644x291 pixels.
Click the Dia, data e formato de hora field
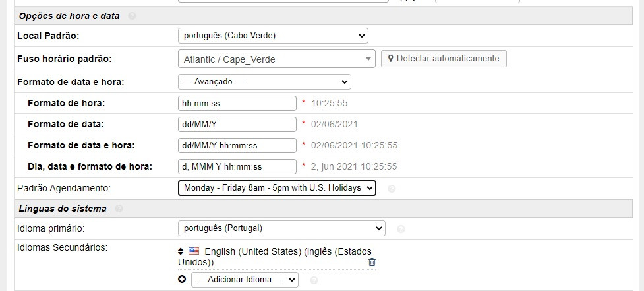237,166
